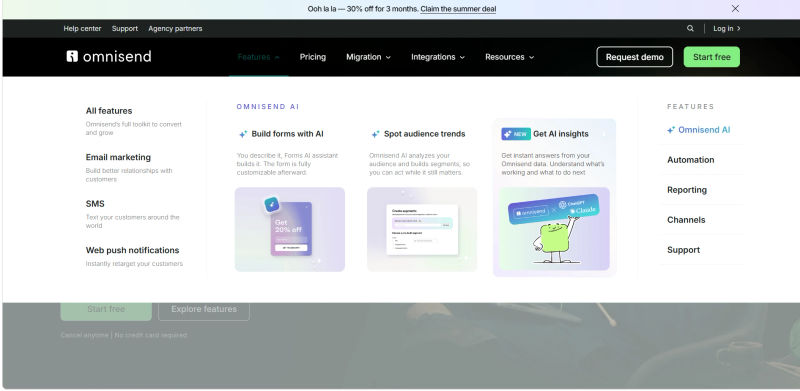Viewport: 800px width, 391px height.
Task: Click Claim the summer deal link
Action: click(x=458, y=9)
